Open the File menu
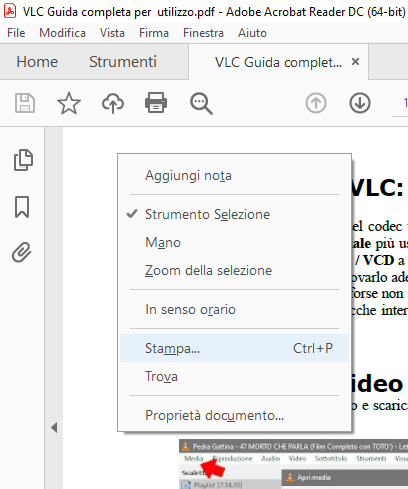 pyautogui.click(x=16, y=33)
